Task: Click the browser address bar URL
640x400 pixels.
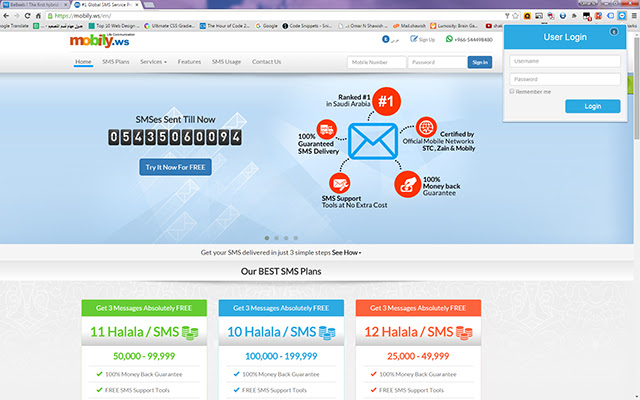Action: coord(83,16)
